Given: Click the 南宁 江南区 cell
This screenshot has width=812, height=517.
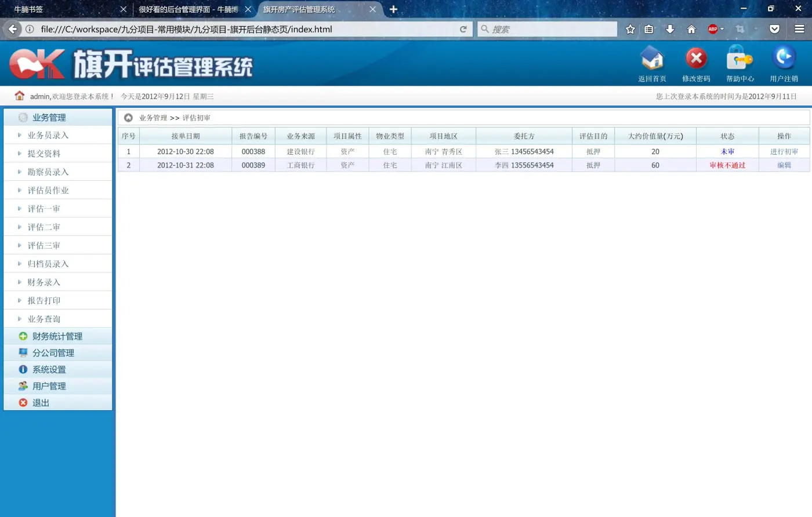Looking at the screenshot, I should pos(444,165).
